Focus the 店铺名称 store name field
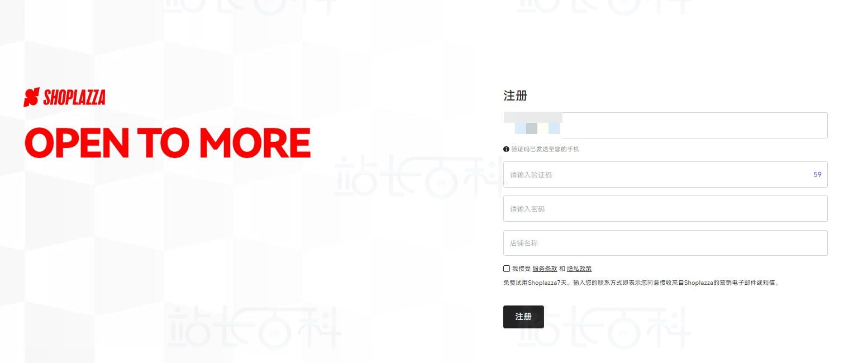Image resolution: width=868 pixels, height=363 pixels. [665, 243]
